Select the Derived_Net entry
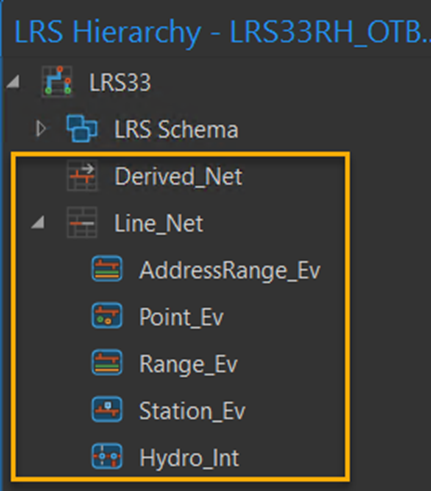The image size is (431, 491). [178, 177]
